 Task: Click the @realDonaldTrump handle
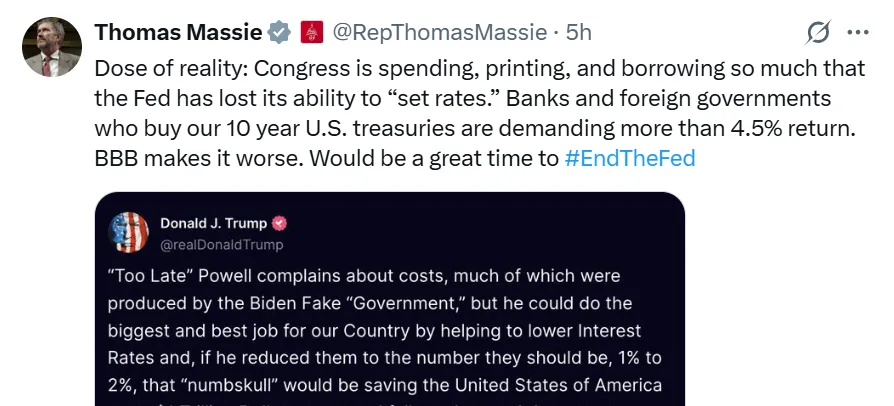[222, 245]
